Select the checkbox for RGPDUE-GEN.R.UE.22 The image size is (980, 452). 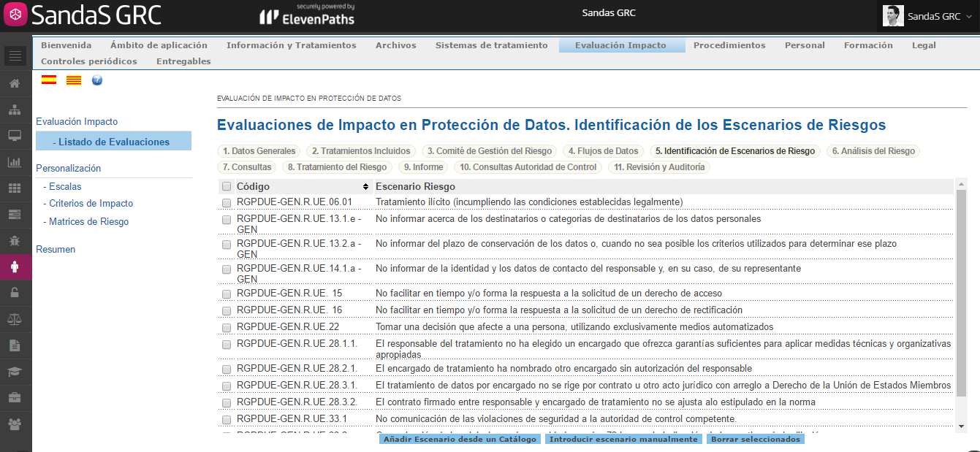pos(227,327)
